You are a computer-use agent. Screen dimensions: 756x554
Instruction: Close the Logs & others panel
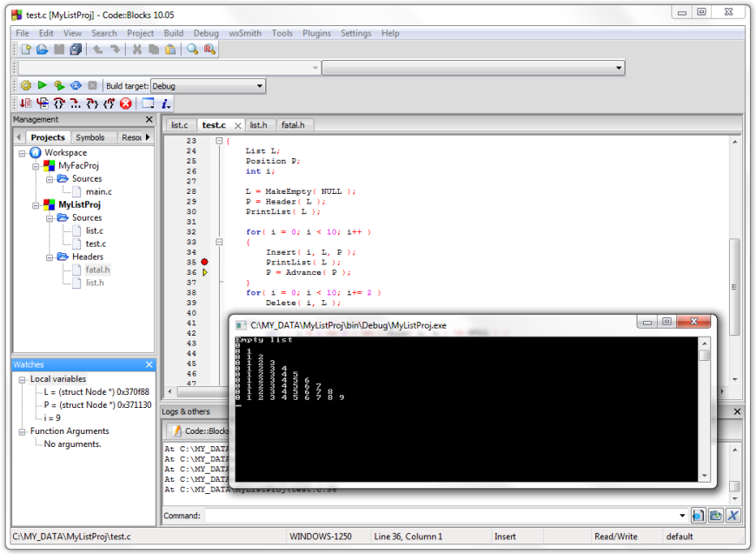(737, 411)
